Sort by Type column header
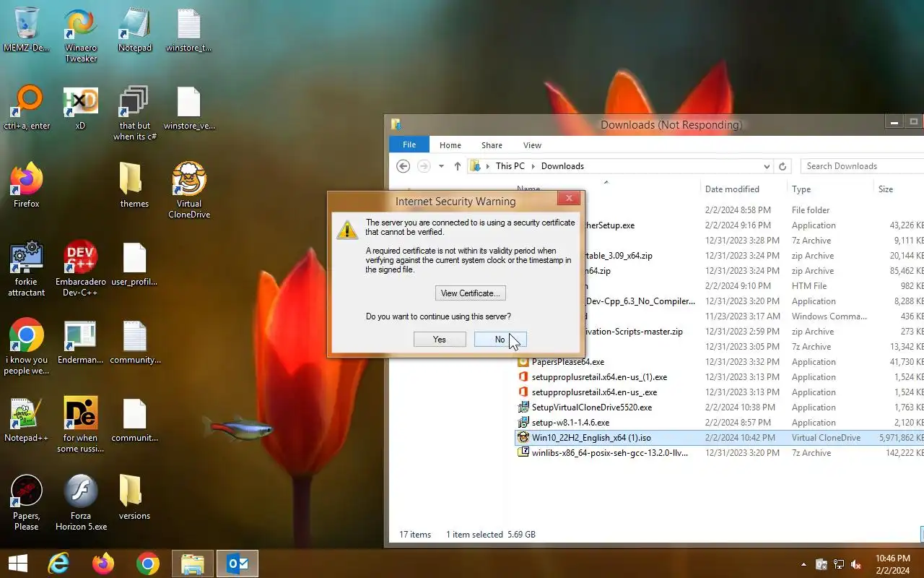 [830, 189]
